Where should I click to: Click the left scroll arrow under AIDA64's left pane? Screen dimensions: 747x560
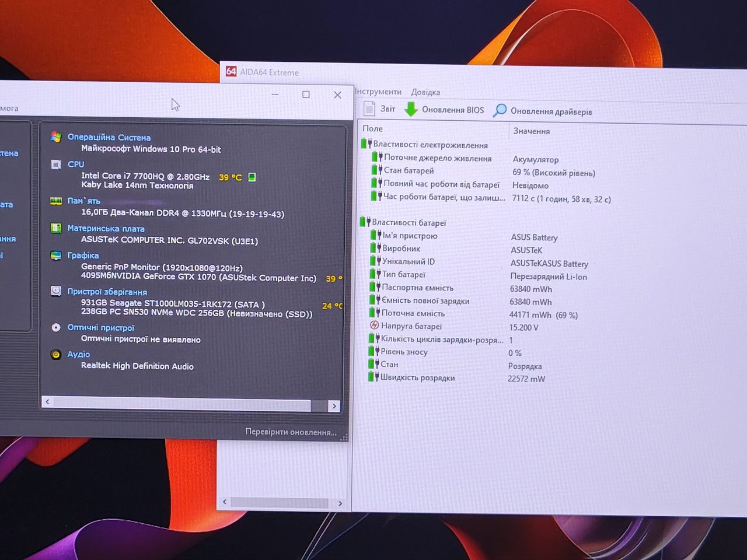(x=225, y=502)
